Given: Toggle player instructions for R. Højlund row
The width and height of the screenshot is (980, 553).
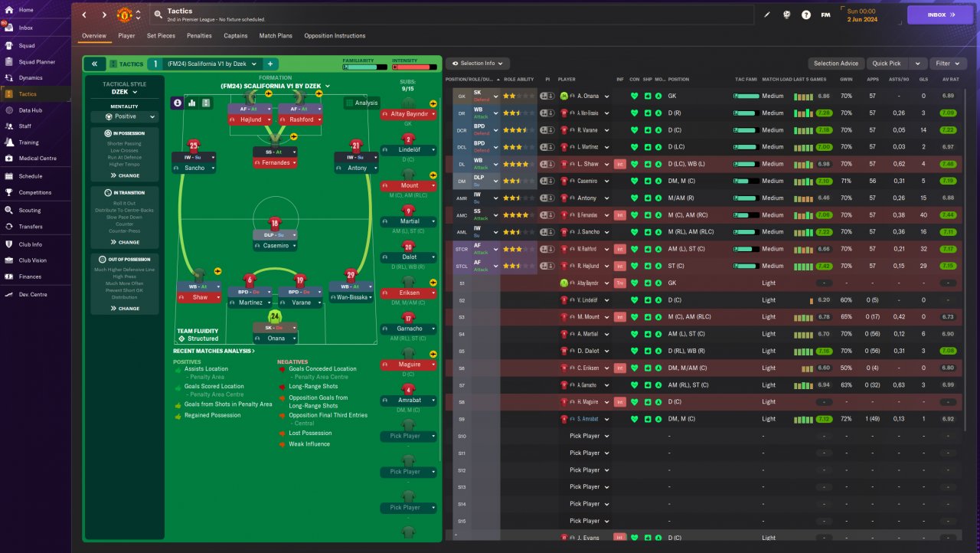Looking at the screenshot, I should (547, 266).
